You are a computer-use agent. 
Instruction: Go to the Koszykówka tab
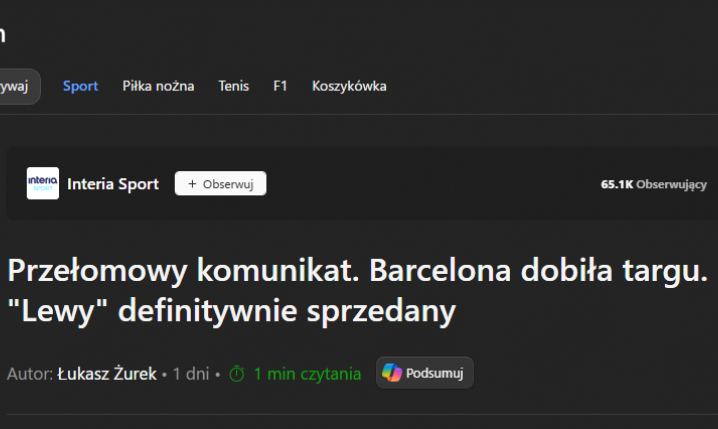(x=349, y=86)
